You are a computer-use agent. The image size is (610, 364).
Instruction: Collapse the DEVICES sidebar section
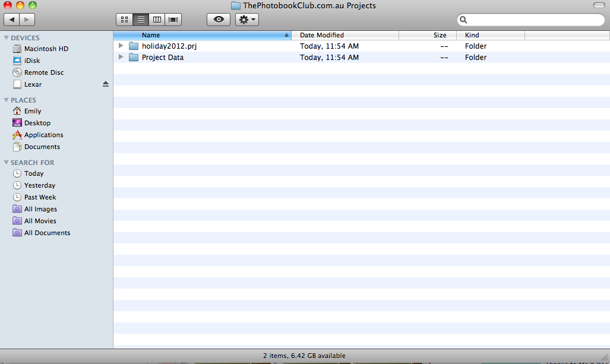[6, 38]
